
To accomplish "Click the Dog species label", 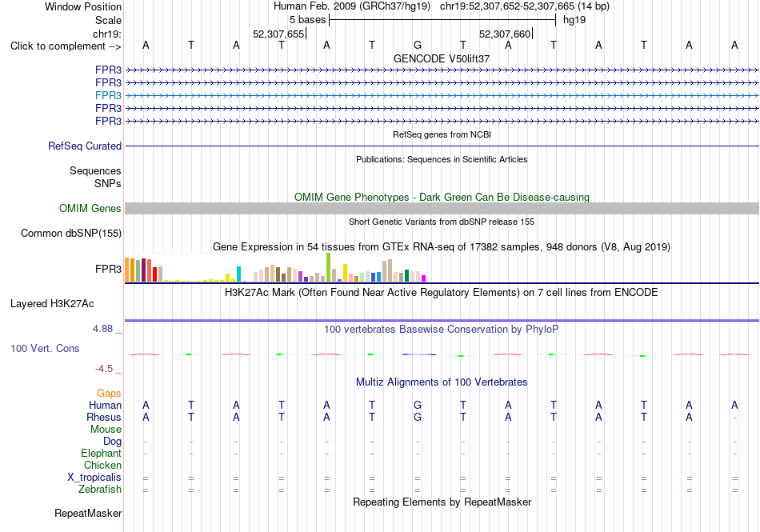I will [113, 442].
